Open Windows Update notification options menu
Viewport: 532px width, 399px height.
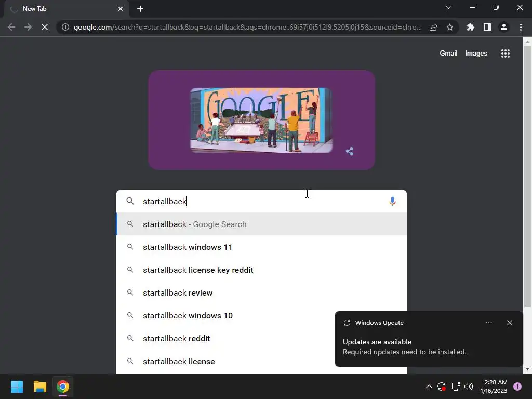click(488, 323)
